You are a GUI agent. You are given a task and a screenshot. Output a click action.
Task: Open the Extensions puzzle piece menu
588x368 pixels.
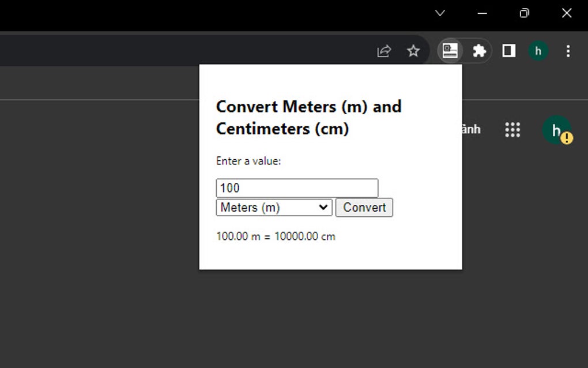pyautogui.click(x=480, y=51)
